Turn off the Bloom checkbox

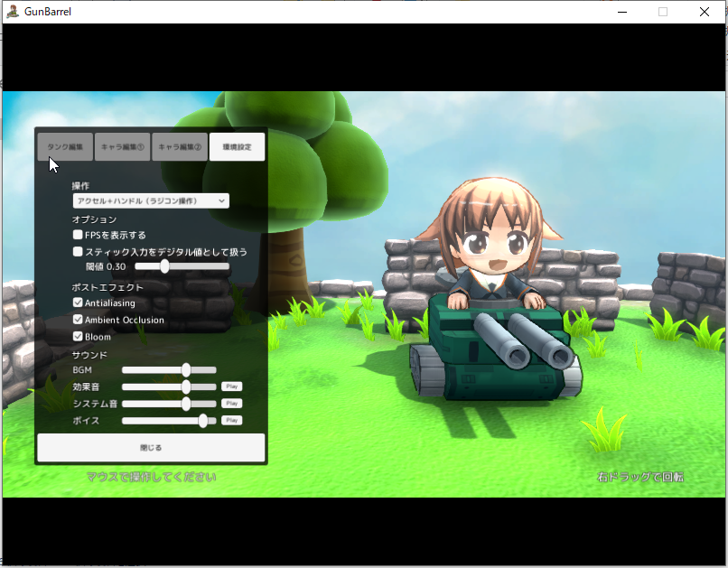pyautogui.click(x=78, y=337)
